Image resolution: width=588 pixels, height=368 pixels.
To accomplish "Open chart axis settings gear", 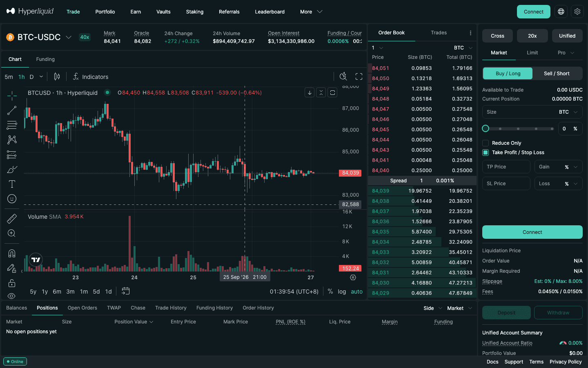I will click(x=353, y=278).
